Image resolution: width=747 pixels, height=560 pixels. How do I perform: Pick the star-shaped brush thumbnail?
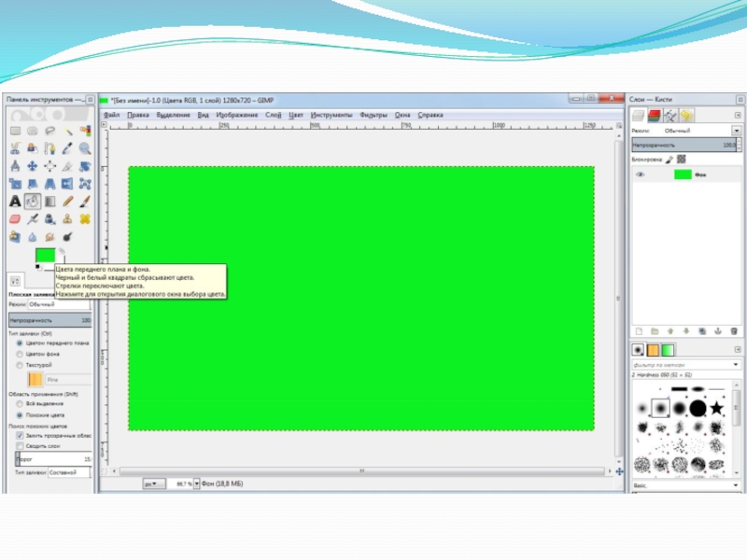[716, 408]
